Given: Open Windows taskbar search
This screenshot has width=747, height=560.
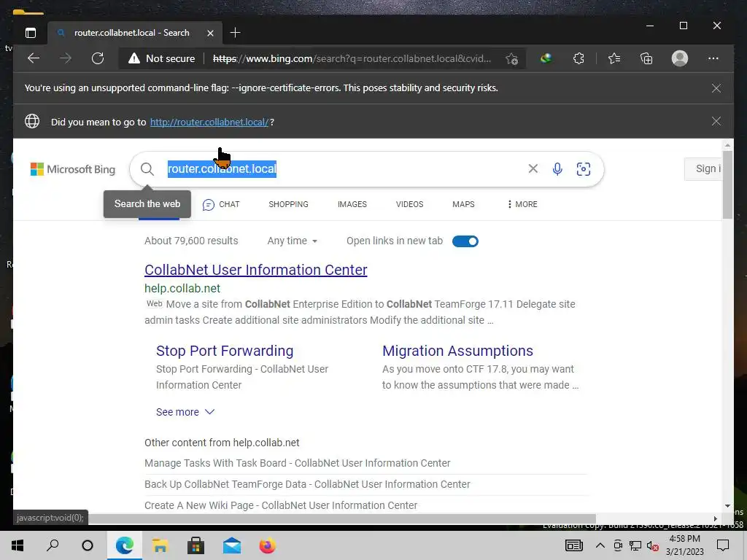Looking at the screenshot, I should point(53,545).
